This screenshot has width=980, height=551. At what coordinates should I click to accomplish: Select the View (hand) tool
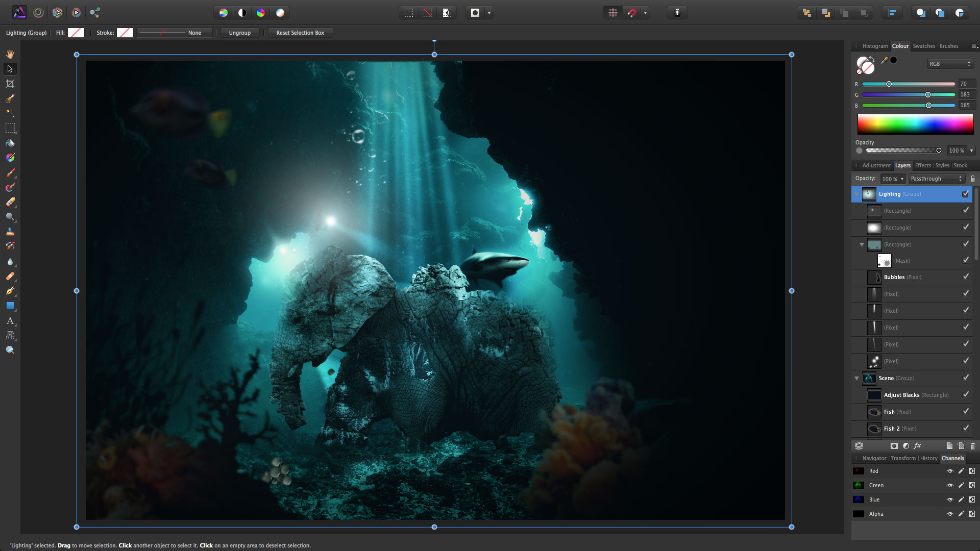point(10,54)
